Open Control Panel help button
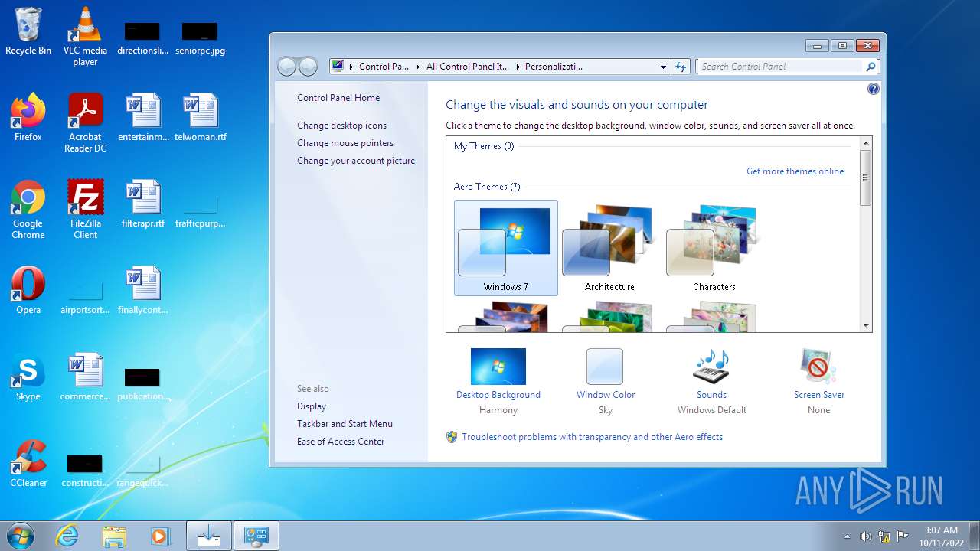The height and width of the screenshot is (551, 980). tap(874, 89)
